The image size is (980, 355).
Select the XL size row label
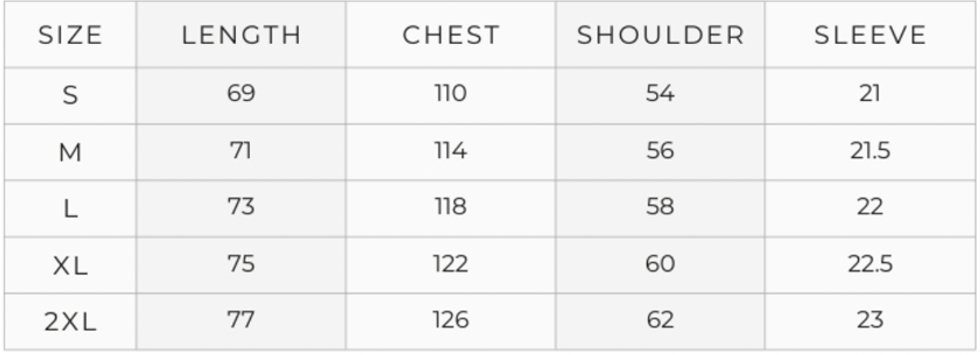70,265
